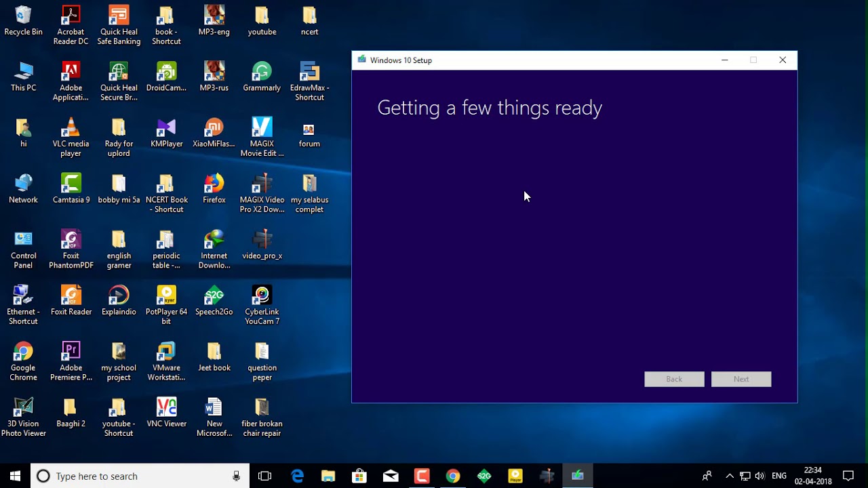Show hidden system tray icons
Viewport: 868px width, 488px height.
[730, 476]
